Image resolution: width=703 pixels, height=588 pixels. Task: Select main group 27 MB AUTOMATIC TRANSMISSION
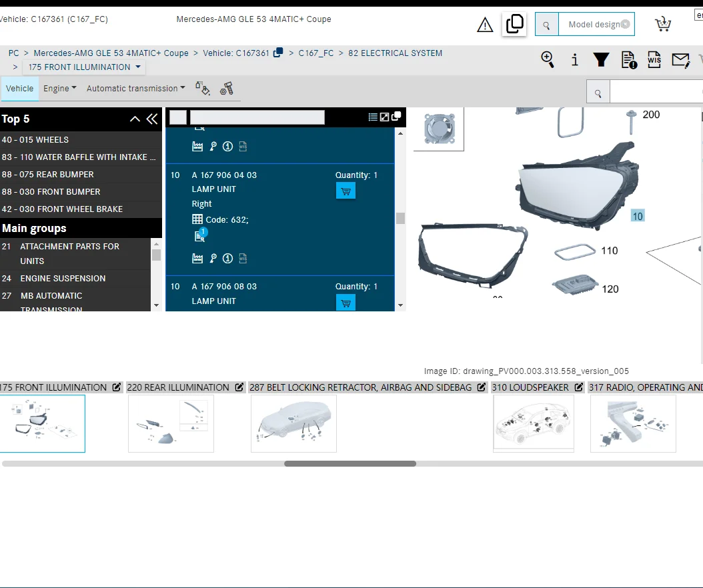pos(75,300)
